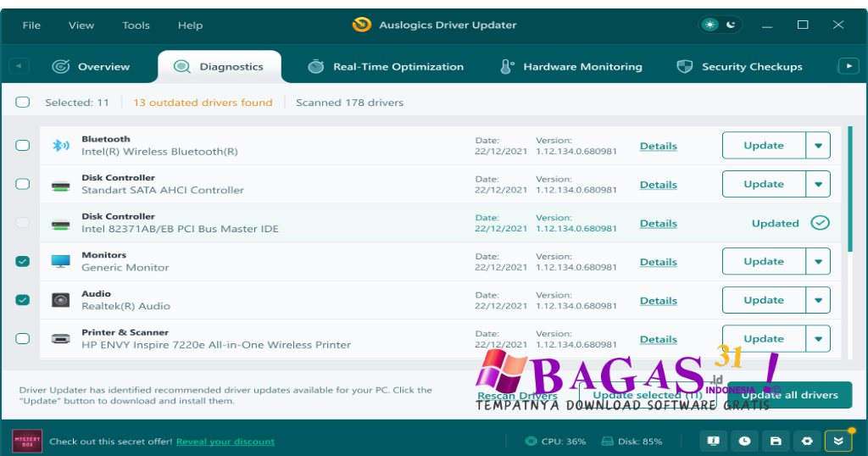The width and height of the screenshot is (868, 456).
Task: Click the CPU usage indicator icon
Action: (x=531, y=441)
